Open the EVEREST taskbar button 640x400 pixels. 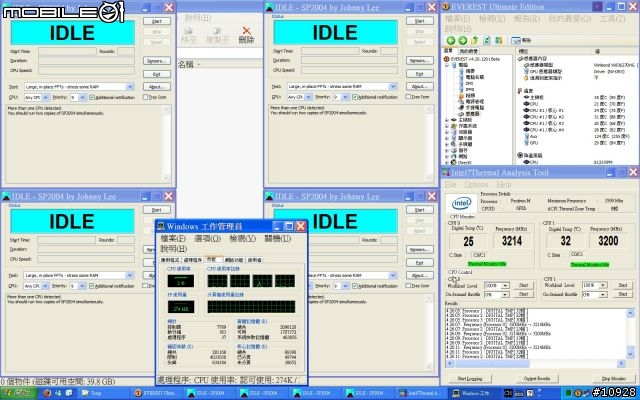(x=156, y=393)
